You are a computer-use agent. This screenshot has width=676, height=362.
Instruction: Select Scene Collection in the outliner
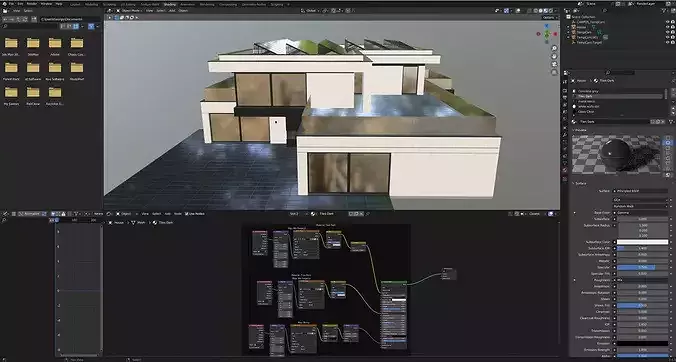(x=583, y=17)
